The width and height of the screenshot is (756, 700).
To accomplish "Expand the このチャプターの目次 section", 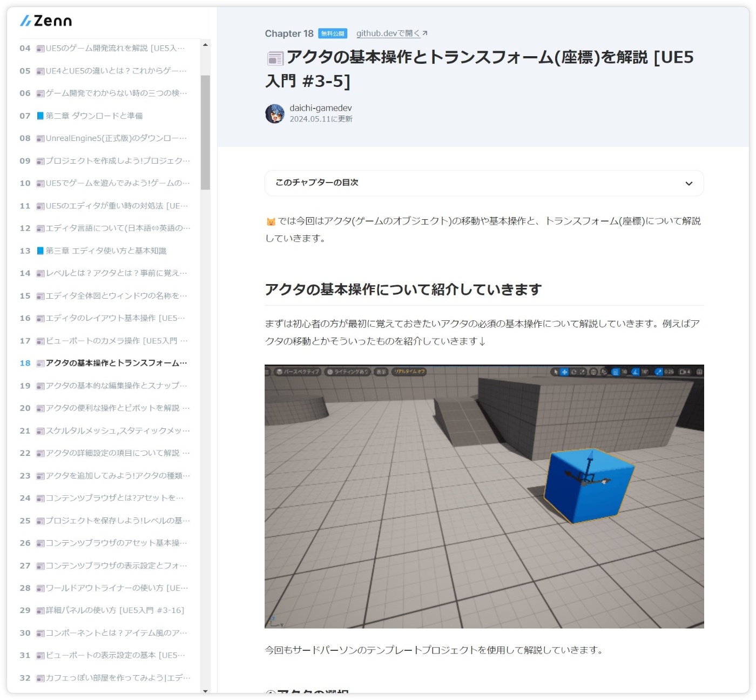I will [x=483, y=183].
